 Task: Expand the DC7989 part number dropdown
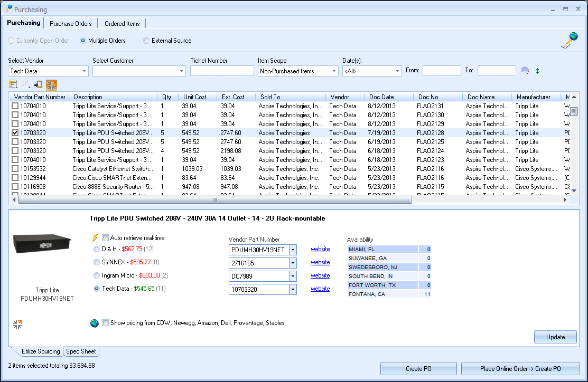pyautogui.click(x=293, y=276)
